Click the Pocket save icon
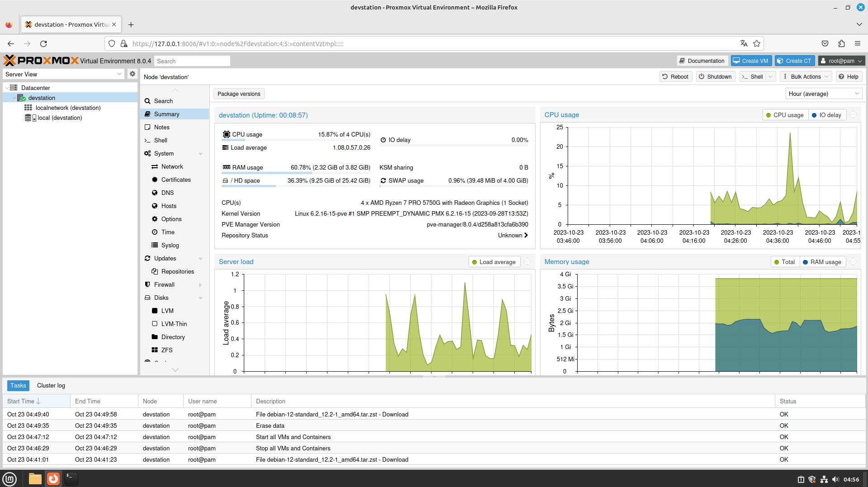 [x=825, y=43]
